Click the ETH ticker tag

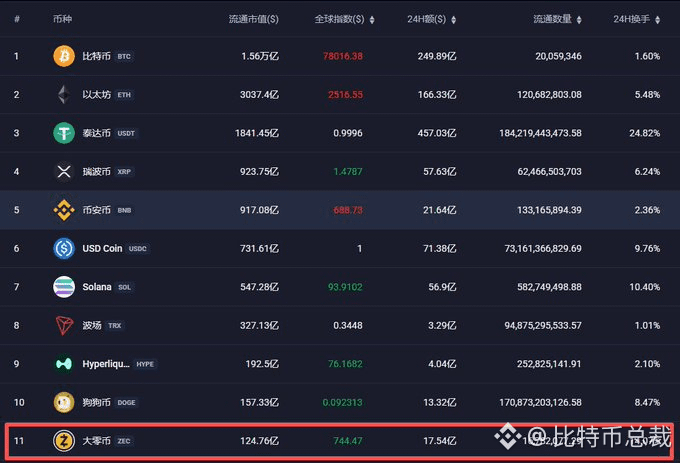pos(124,95)
